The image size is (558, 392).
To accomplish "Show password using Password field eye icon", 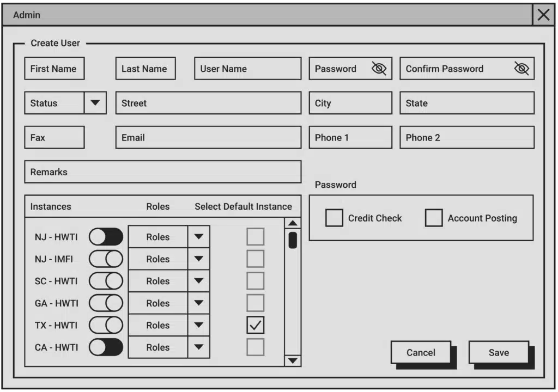I will point(379,69).
